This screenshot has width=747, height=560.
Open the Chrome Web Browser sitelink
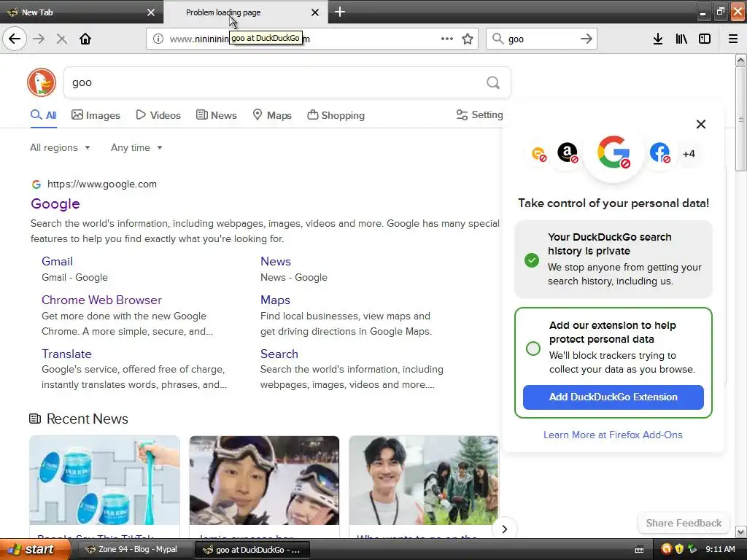101,300
